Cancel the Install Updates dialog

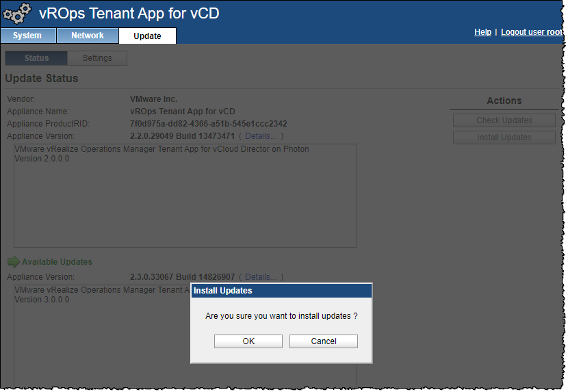pos(324,341)
